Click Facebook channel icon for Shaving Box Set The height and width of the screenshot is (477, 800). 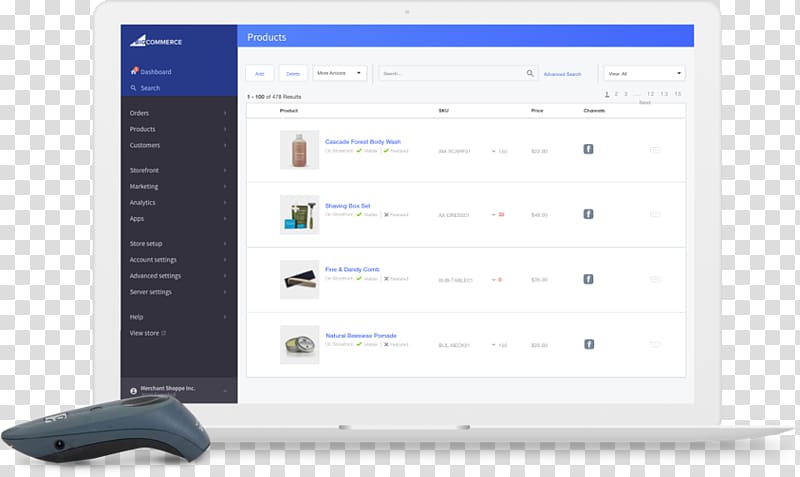tap(588, 214)
